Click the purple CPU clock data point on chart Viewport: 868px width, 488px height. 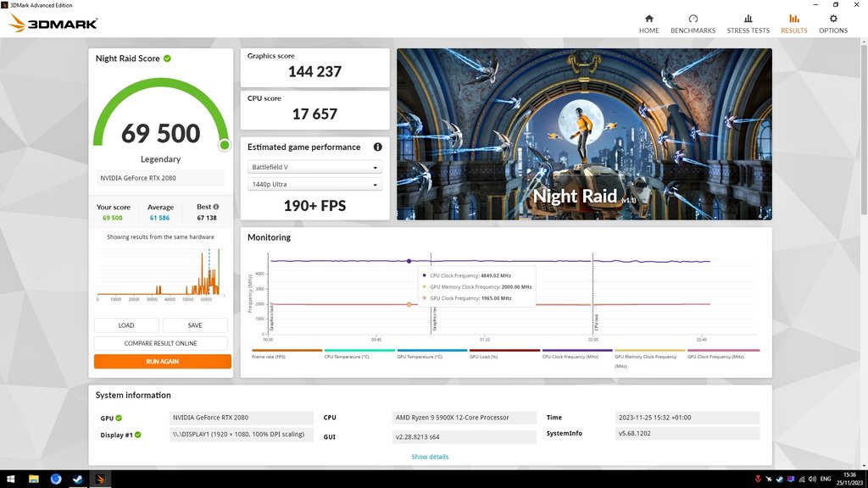409,261
